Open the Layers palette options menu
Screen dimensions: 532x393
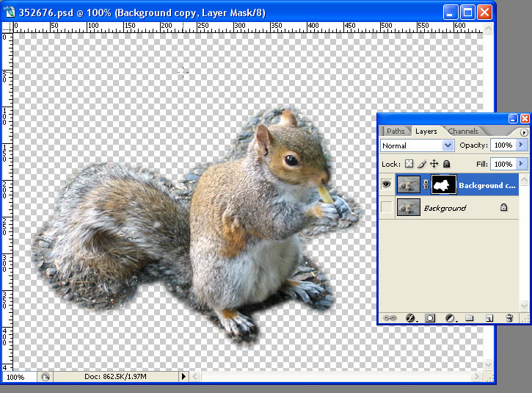[x=524, y=132]
